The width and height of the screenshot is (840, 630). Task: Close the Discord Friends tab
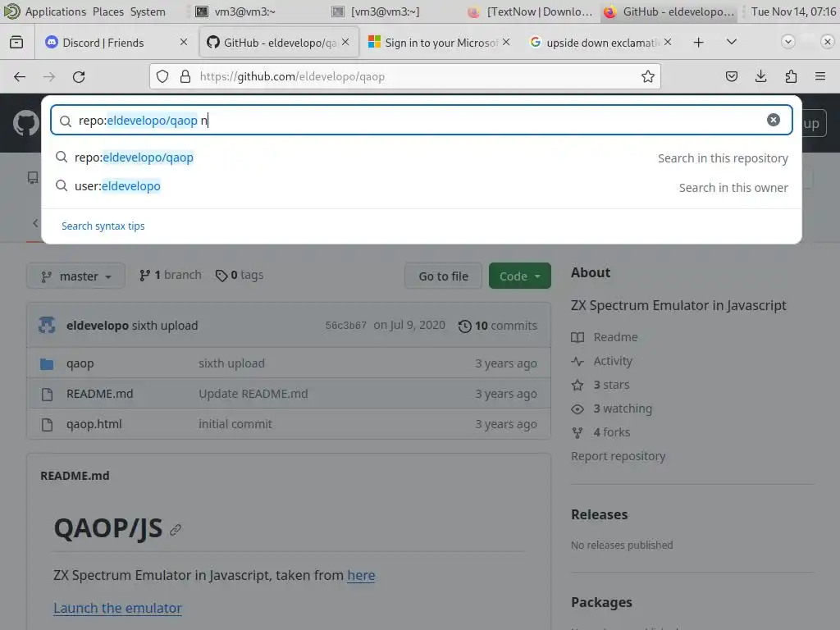(183, 42)
